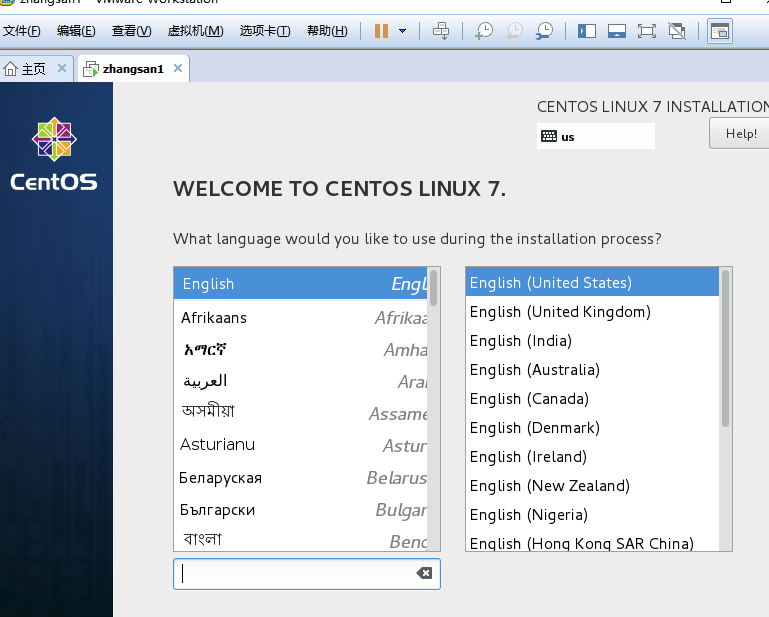Open the snapshot manager

(x=544, y=31)
